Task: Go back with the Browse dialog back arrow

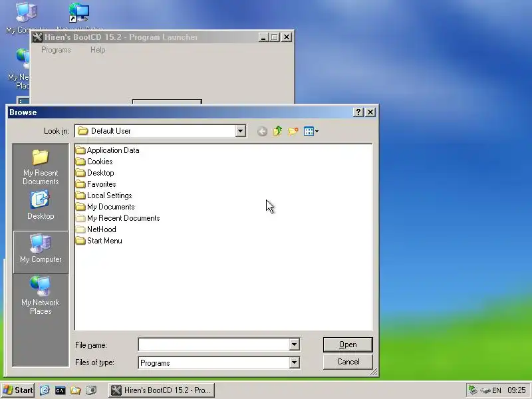Action: pos(262,131)
